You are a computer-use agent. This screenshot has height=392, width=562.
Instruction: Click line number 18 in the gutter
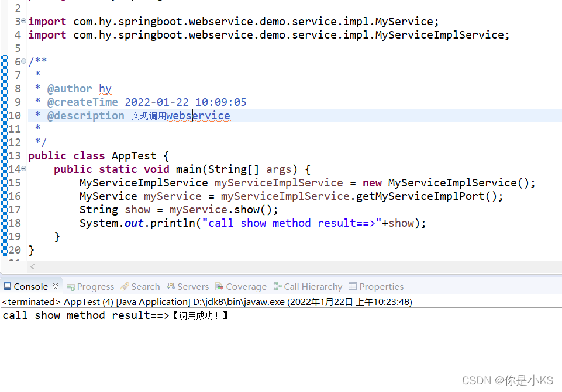(15, 223)
